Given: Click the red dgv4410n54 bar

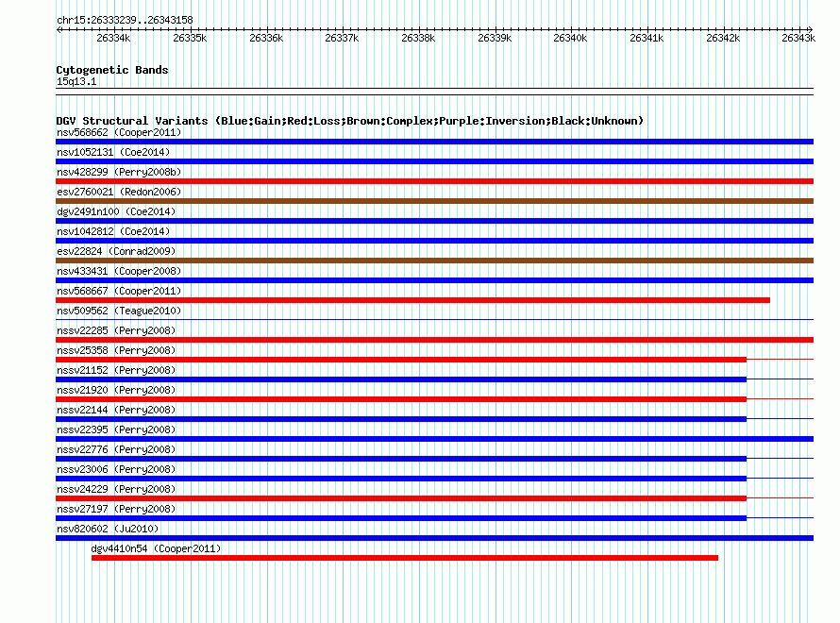Looking at the screenshot, I should point(405,558).
